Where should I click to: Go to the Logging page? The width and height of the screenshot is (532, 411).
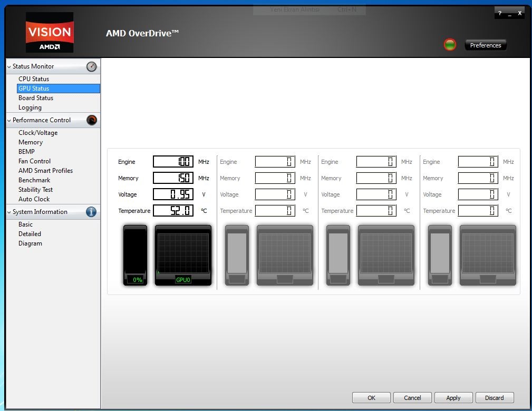point(30,107)
